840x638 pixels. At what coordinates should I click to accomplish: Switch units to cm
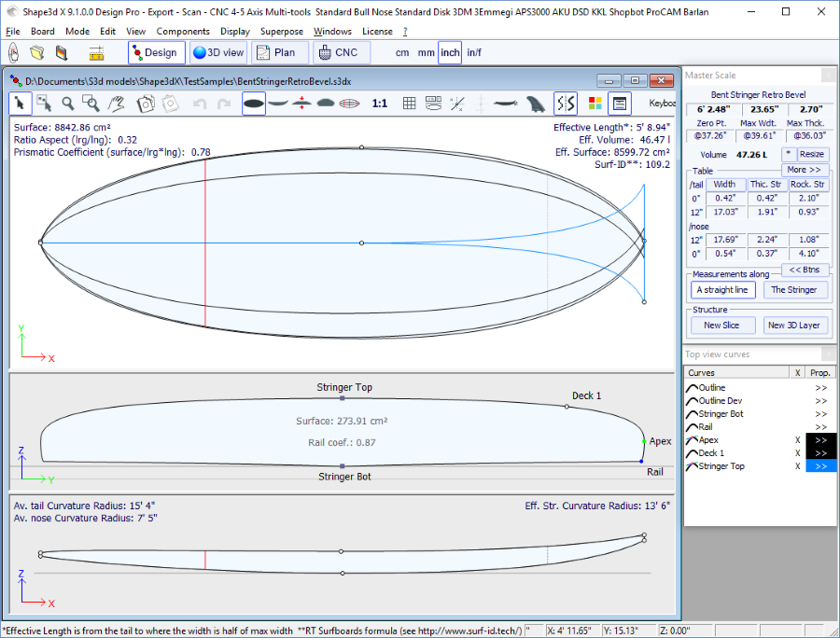[402, 53]
